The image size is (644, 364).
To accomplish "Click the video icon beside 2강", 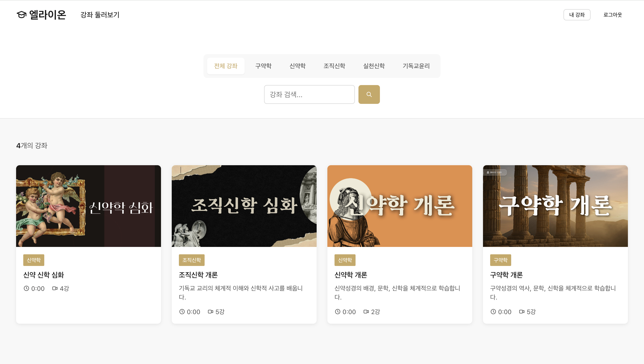I will tap(366, 312).
